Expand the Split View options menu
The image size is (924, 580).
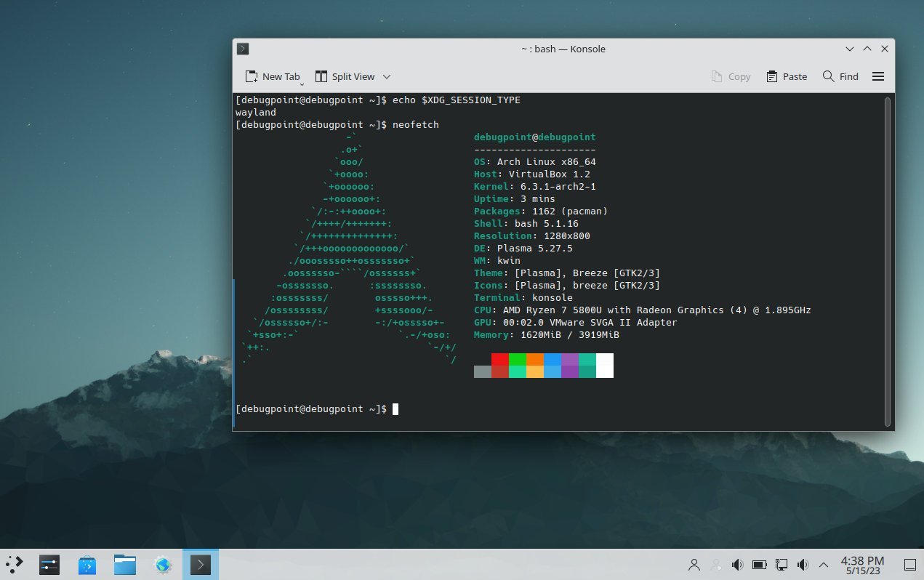pyautogui.click(x=387, y=76)
